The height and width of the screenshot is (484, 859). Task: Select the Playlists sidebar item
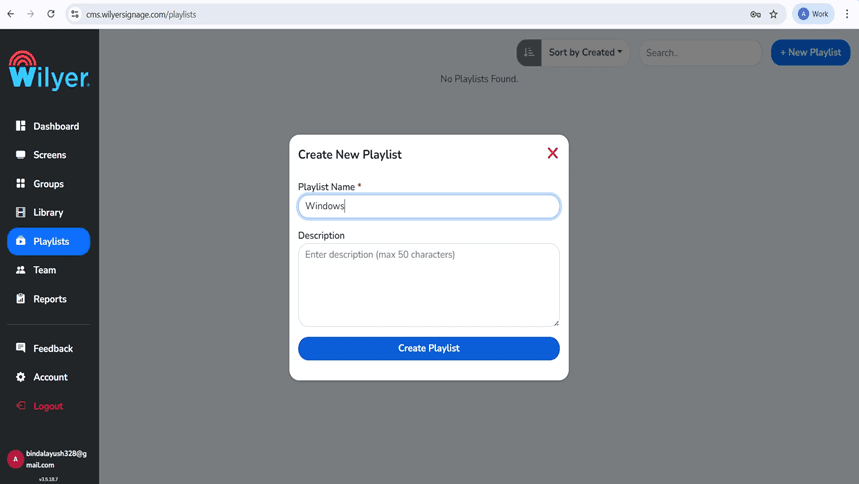coord(48,242)
